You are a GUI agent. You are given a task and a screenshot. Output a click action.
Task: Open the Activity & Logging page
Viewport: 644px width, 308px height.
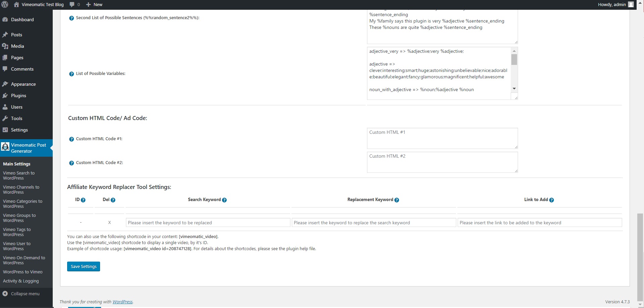20,281
